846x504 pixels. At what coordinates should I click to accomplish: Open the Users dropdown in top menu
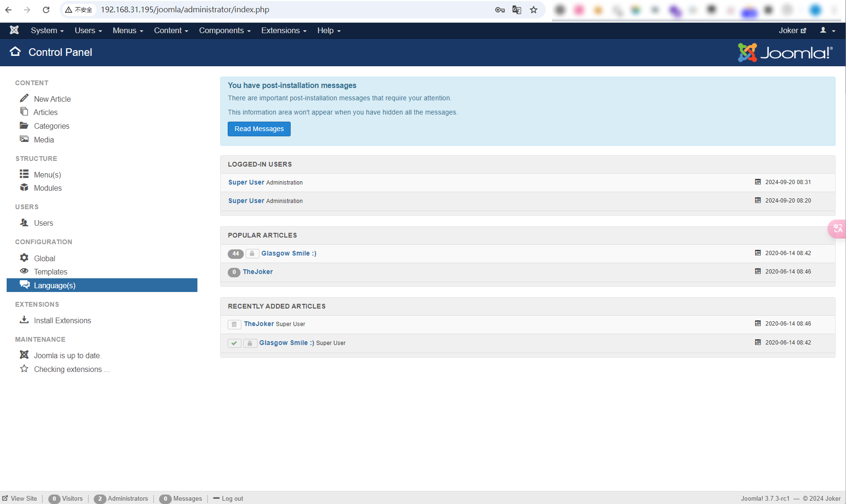click(89, 30)
